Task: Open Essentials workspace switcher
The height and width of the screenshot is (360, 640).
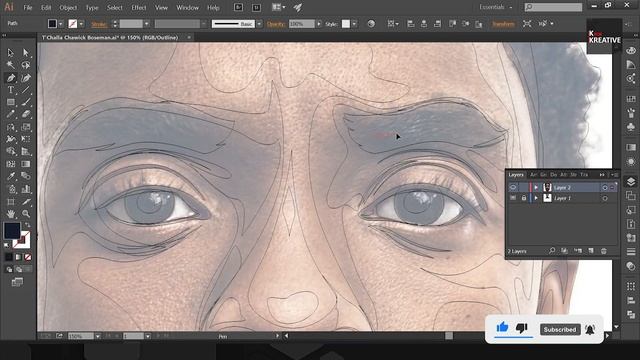Action: (496, 7)
